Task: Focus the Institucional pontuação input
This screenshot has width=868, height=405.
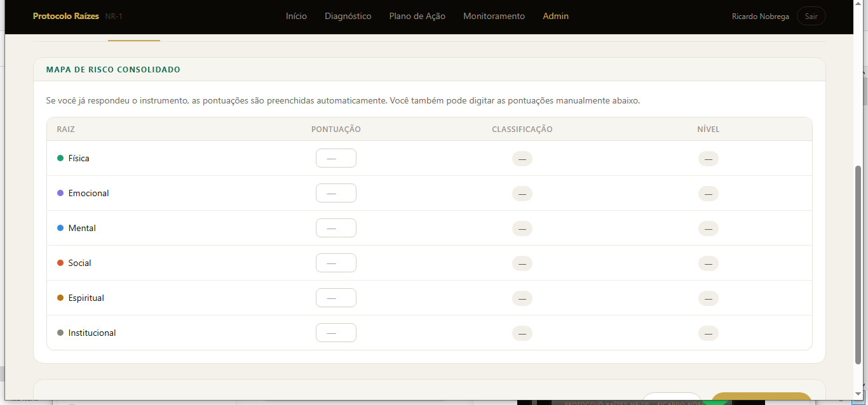Action: pyautogui.click(x=336, y=333)
